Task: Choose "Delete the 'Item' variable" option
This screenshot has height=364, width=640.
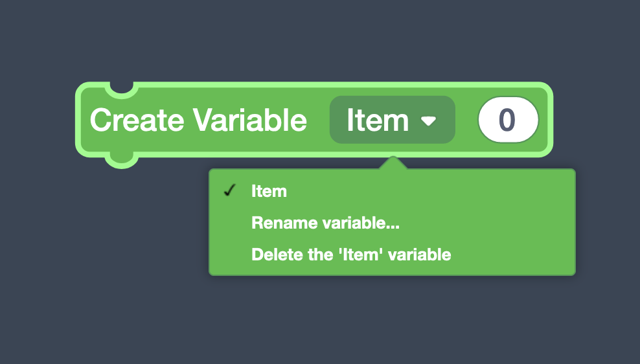Action: tap(351, 255)
